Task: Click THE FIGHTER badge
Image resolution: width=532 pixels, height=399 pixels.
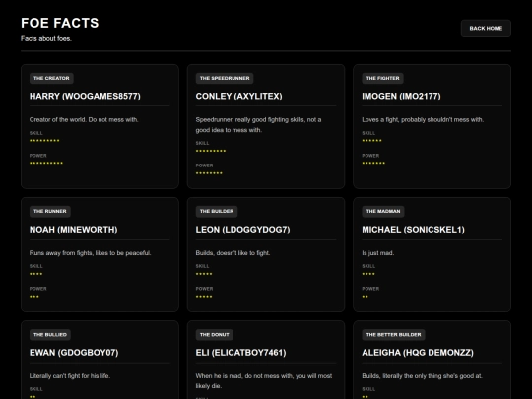Action: 382,78
